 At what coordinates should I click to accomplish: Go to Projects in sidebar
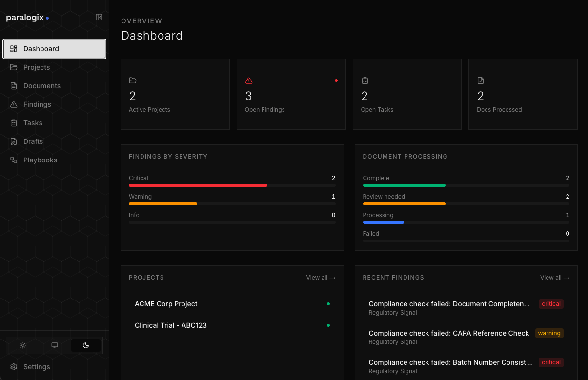(55, 67)
